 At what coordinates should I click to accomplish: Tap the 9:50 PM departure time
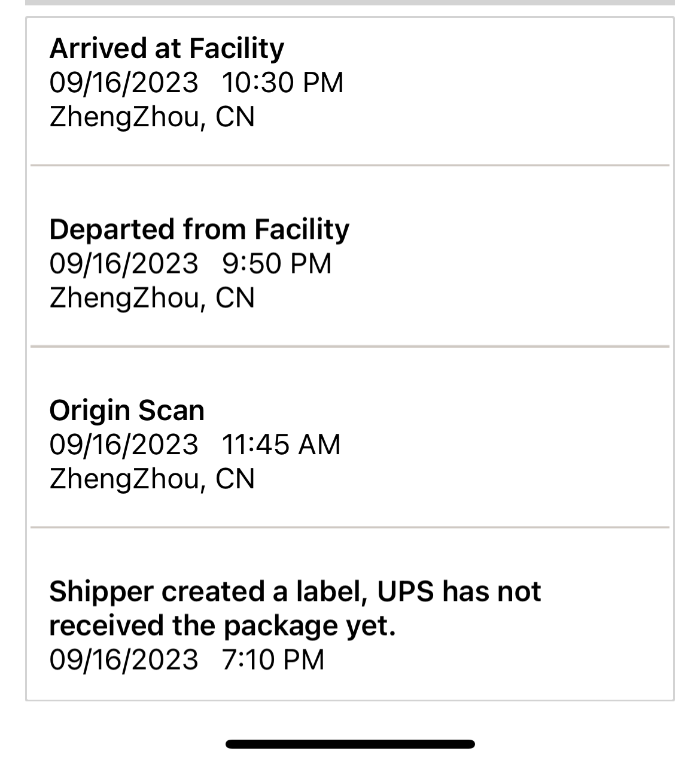click(276, 264)
